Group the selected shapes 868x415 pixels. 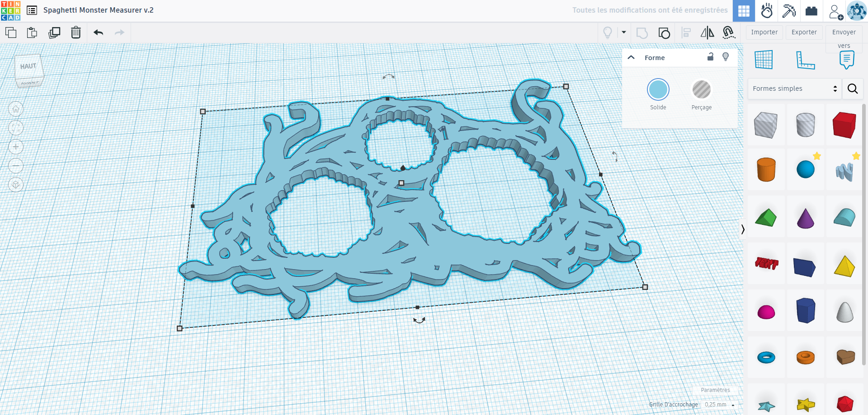(x=642, y=33)
